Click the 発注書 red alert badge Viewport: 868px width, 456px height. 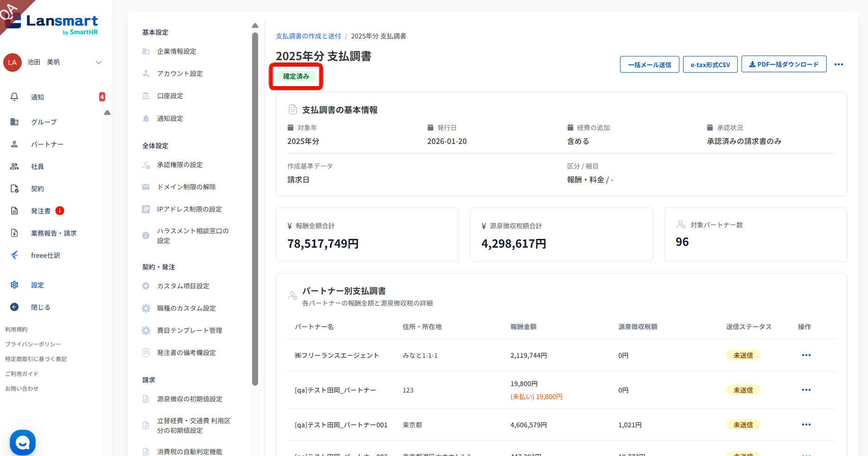60,211
